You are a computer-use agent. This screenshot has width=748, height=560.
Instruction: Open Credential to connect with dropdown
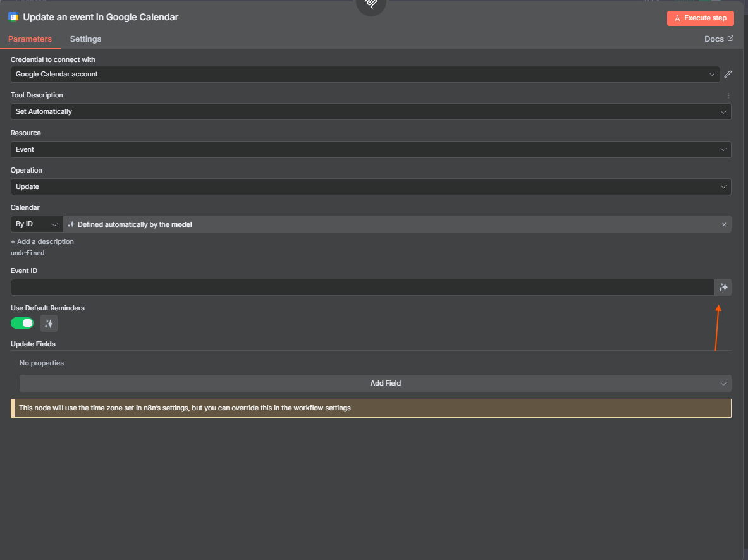365,74
